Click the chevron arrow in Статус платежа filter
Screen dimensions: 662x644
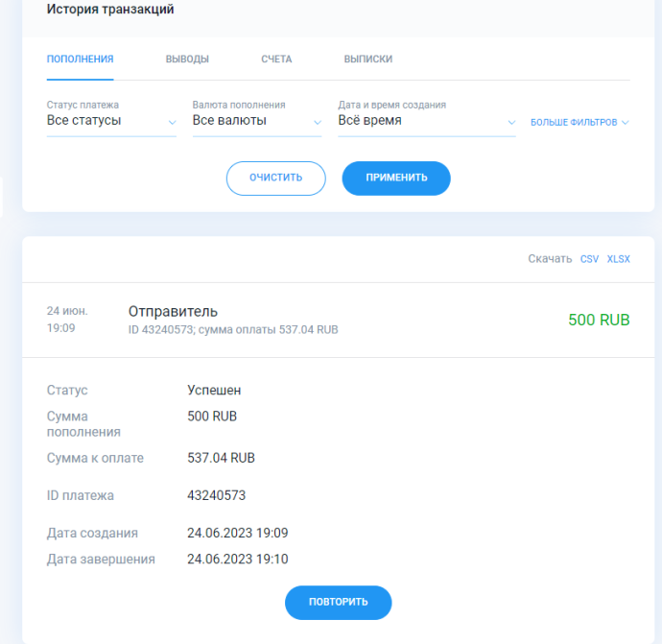(172, 122)
